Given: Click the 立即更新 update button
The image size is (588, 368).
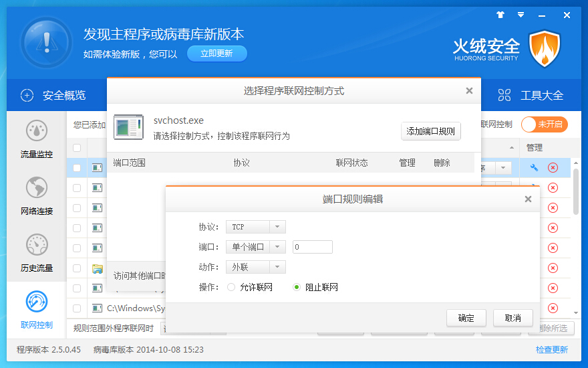Looking at the screenshot, I should 216,54.
